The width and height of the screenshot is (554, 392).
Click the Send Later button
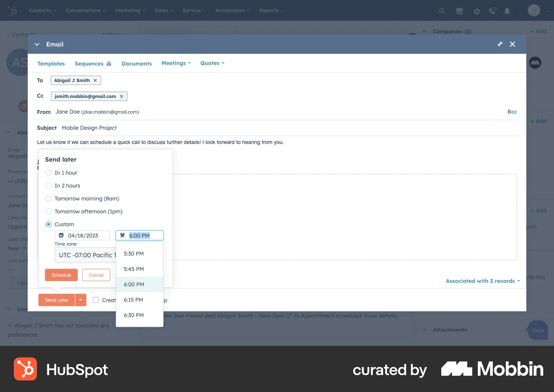pyautogui.click(x=57, y=300)
